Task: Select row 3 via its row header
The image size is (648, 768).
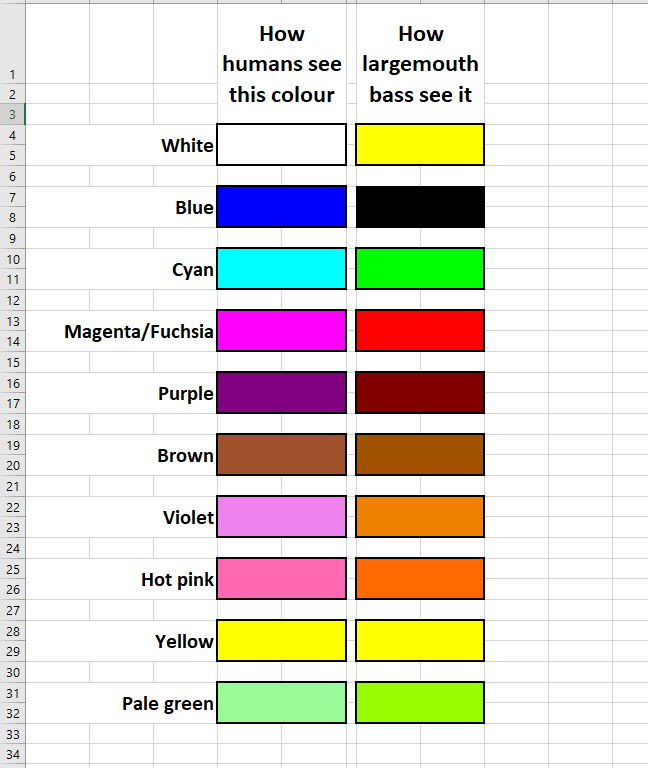Action: 12,114
